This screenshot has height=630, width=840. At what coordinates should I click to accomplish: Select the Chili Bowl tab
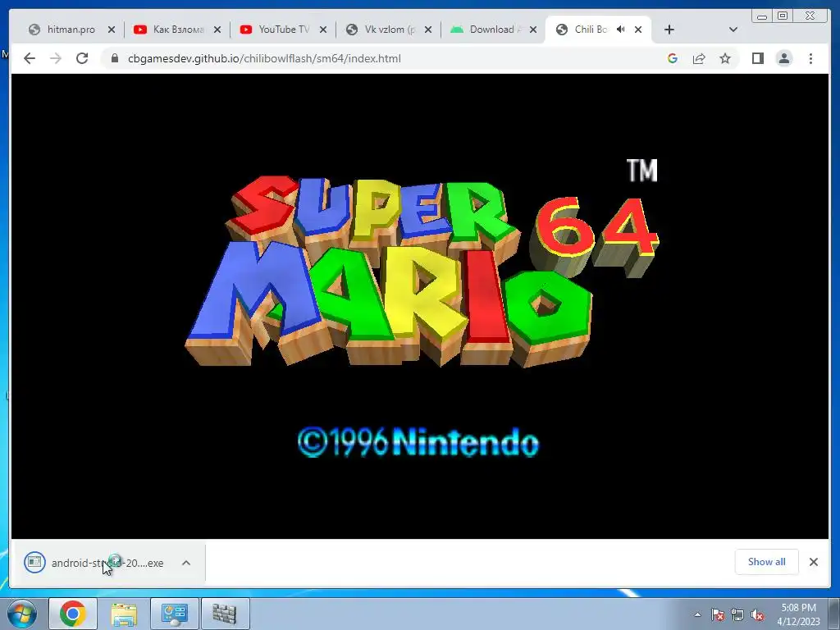[589, 30]
